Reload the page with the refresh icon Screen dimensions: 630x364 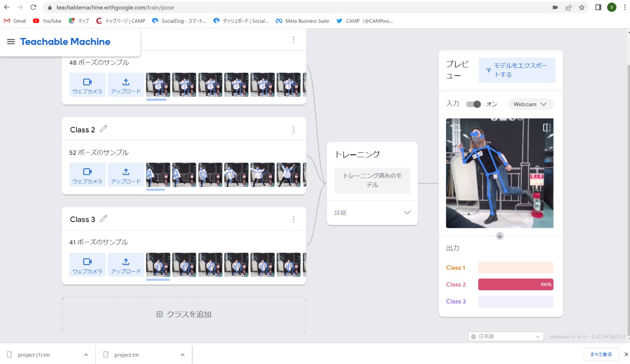pyautogui.click(x=34, y=7)
